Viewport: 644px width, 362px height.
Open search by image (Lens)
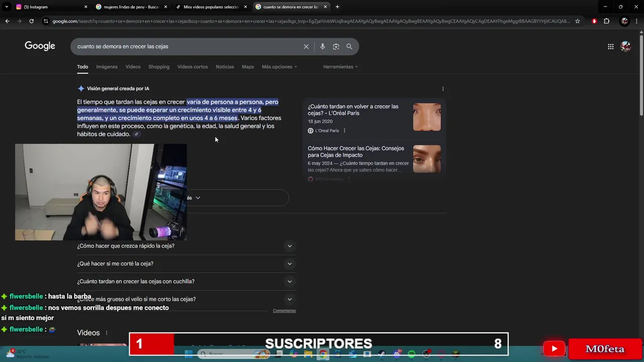[x=336, y=46]
